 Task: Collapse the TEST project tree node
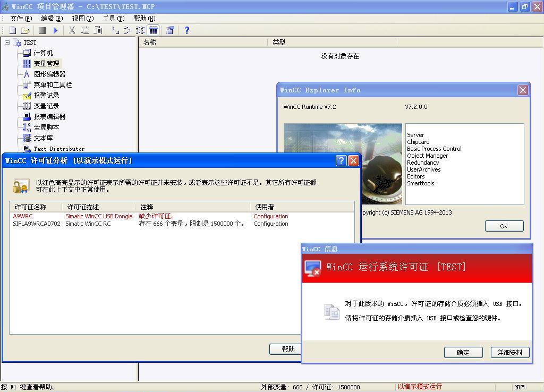pyautogui.click(x=7, y=42)
